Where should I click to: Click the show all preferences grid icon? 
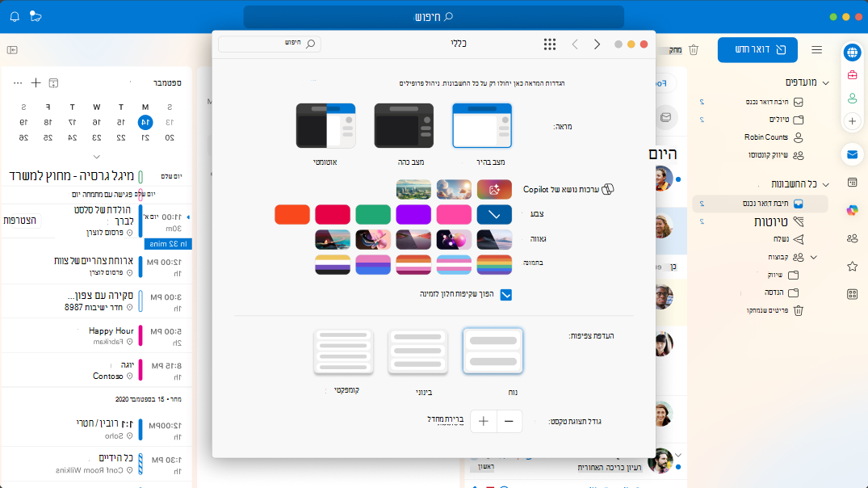pyautogui.click(x=550, y=44)
